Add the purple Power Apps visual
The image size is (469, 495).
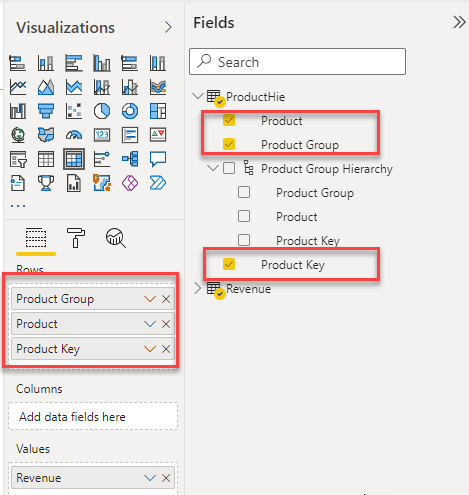130,183
